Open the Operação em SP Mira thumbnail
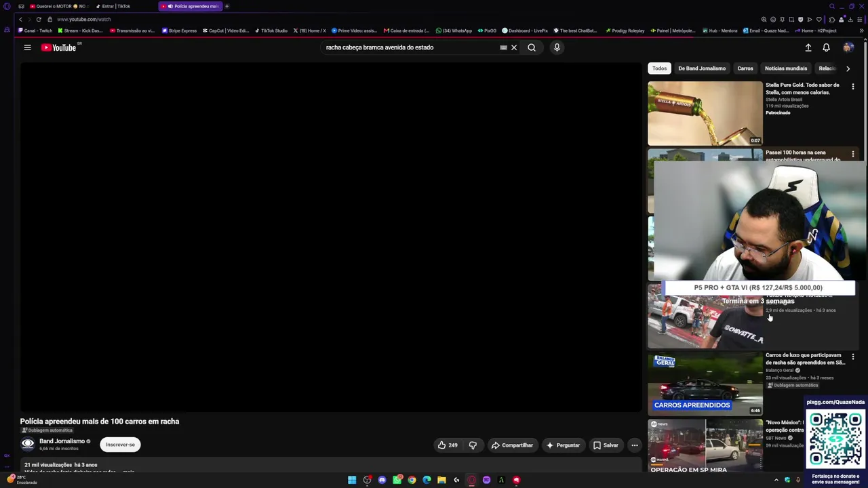 [705, 446]
